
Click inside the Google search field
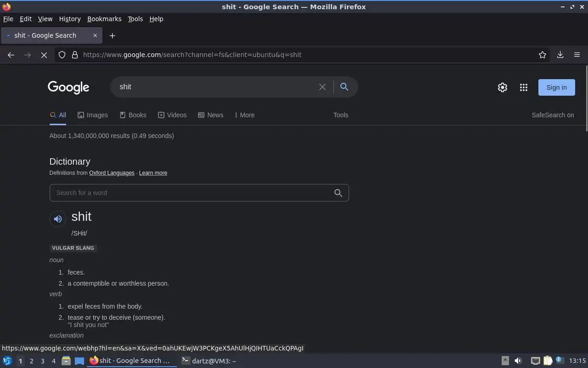point(216,87)
